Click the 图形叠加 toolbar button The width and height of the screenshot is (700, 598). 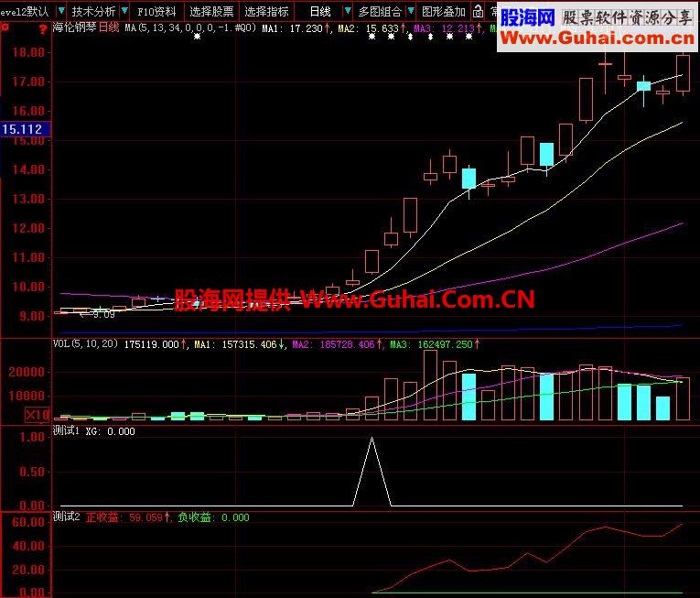(x=443, y=12)
